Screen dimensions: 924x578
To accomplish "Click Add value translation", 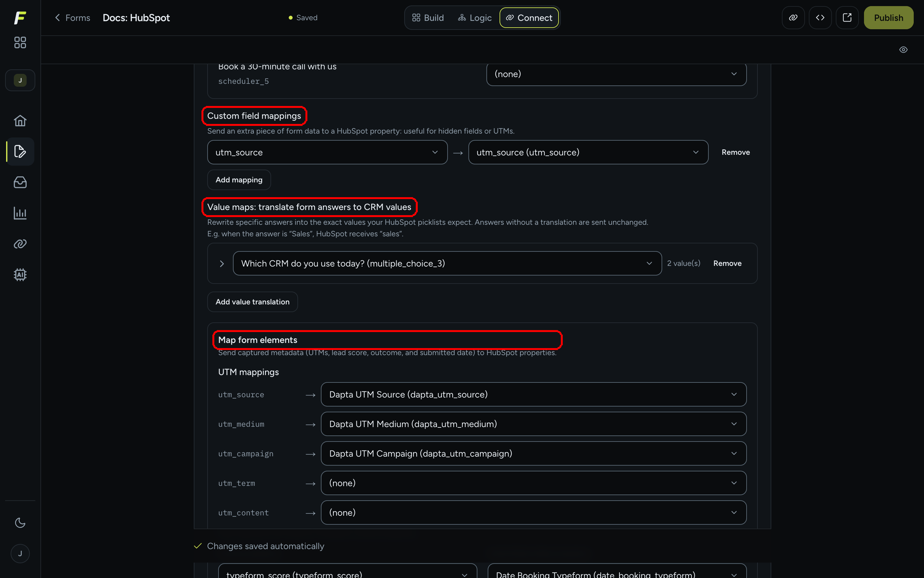I will coord(252,302).
